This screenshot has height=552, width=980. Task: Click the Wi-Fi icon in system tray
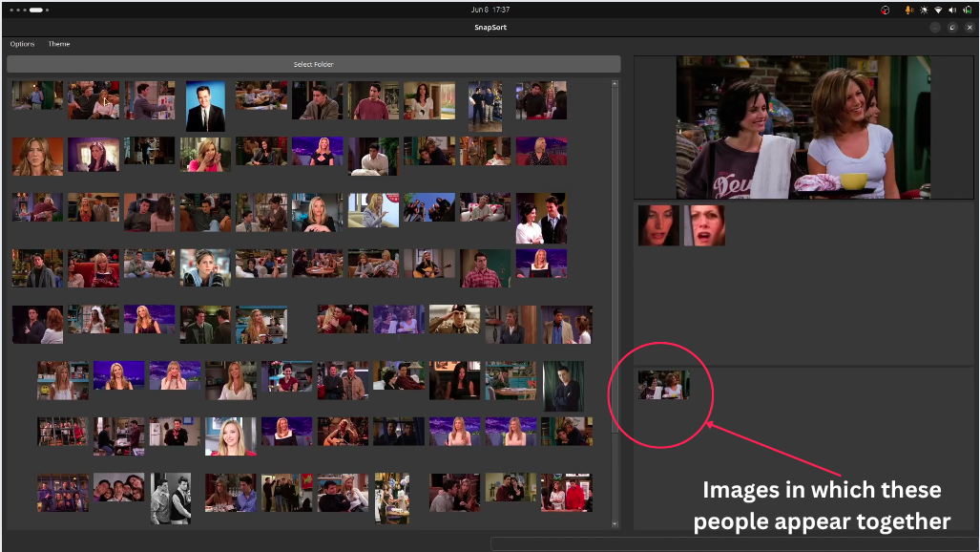[x=938, y=10]
